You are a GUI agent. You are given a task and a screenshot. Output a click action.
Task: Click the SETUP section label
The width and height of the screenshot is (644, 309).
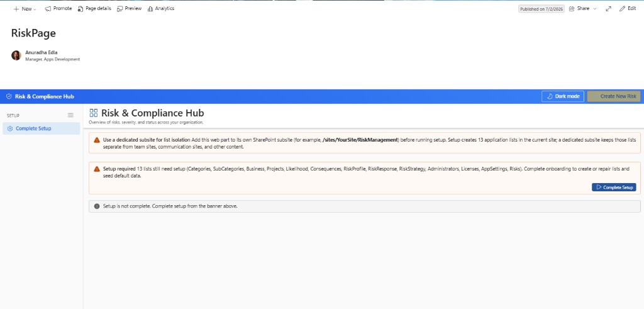click(13, 116)
